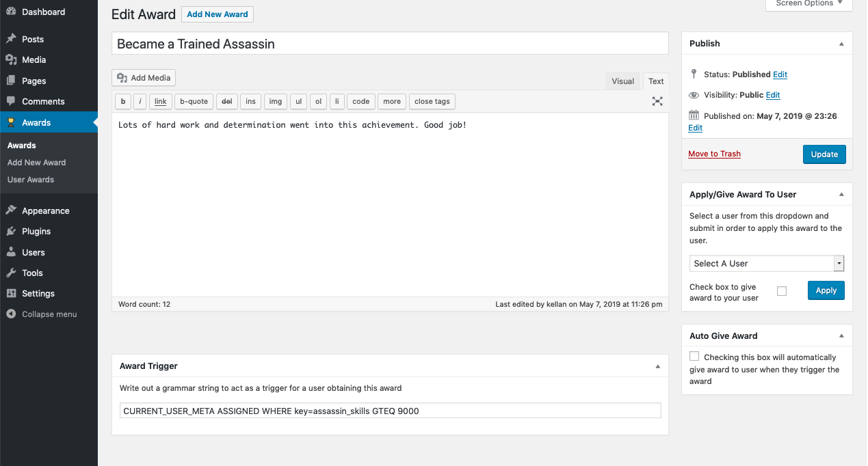
Task: Click the Add New Award button
Action: tap(218, 14)
